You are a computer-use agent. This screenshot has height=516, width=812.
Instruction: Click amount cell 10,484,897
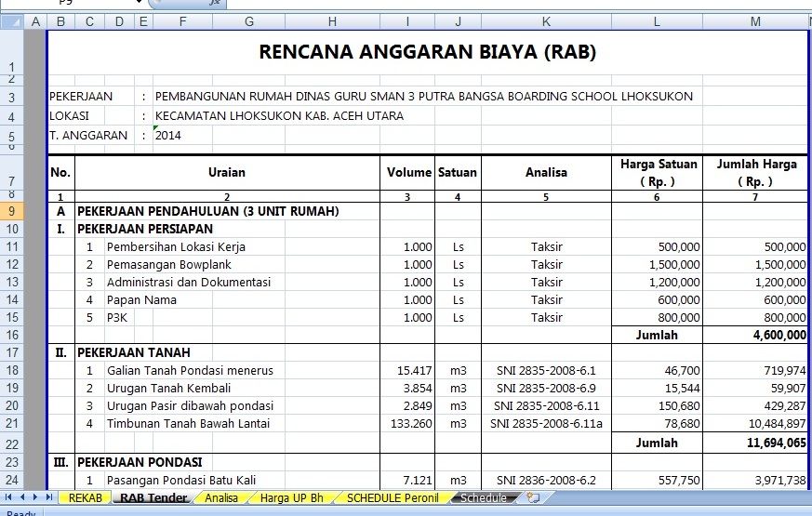point(755,423)
